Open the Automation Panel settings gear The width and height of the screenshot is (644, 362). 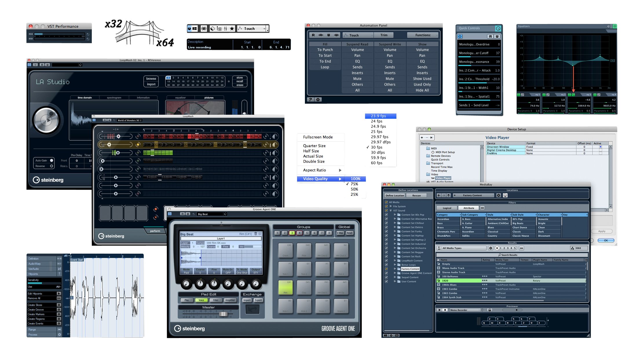[x=318, y=100]
